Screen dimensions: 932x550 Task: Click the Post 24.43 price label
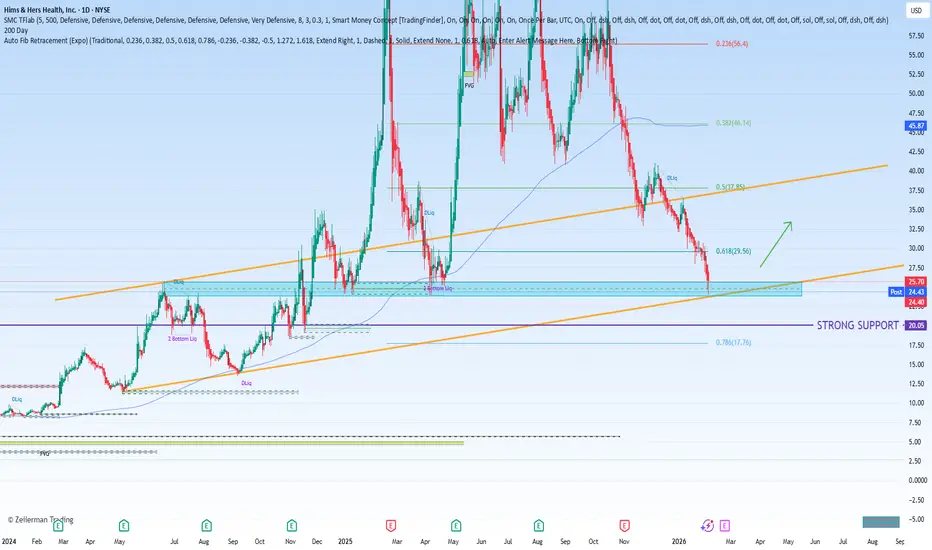[x=907, y=292]
